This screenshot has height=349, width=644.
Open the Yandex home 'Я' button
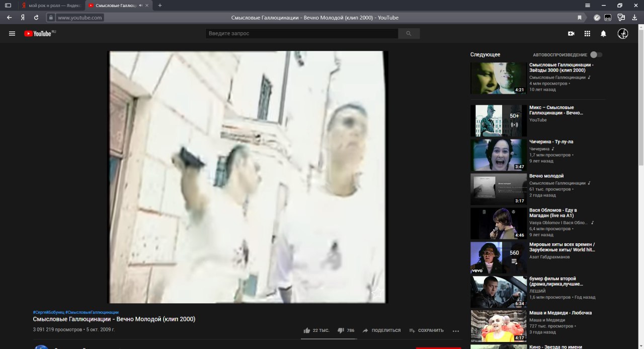[23, 17]
